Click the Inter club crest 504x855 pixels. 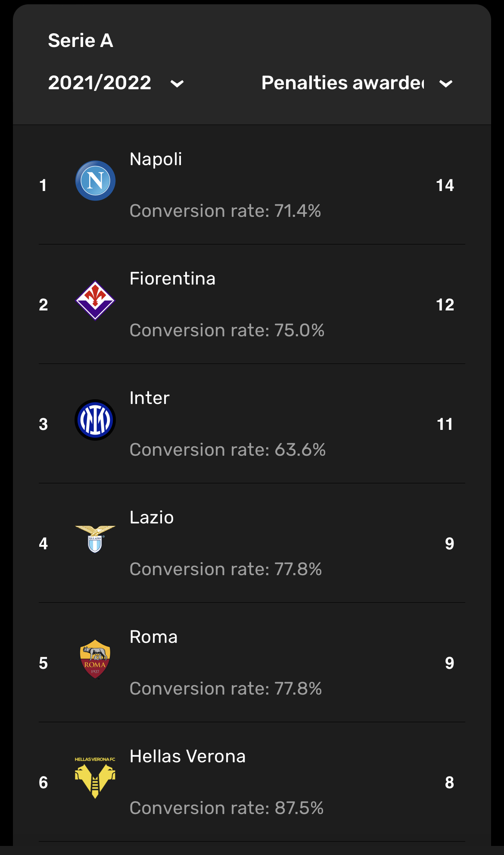(95, 420)
